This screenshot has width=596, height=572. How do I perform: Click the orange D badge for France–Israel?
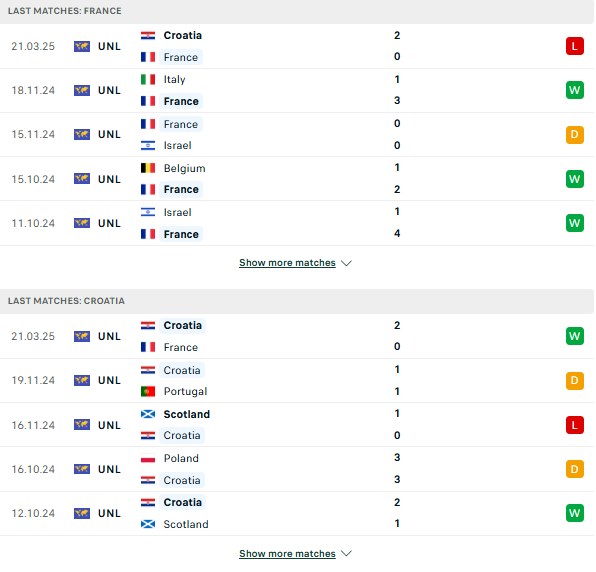click(574, 135)
